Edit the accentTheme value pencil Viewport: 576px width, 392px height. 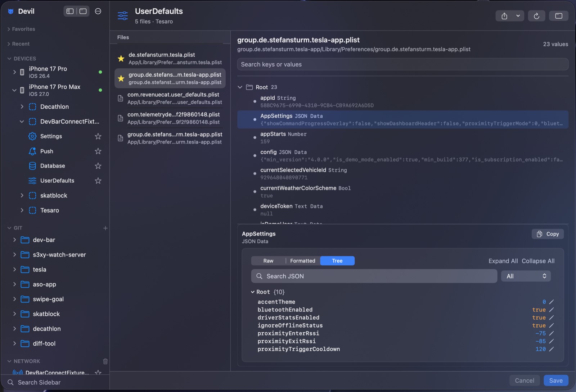pos(551,302)
